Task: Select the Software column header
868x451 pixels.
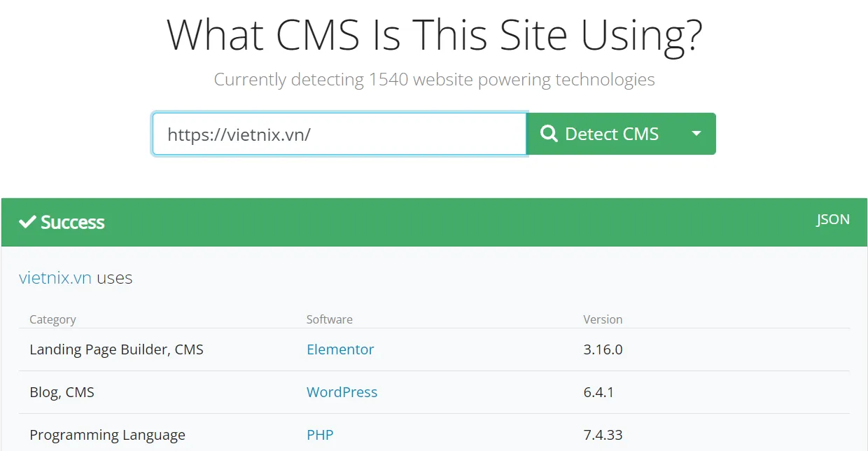Action: [x=329, y=319]
